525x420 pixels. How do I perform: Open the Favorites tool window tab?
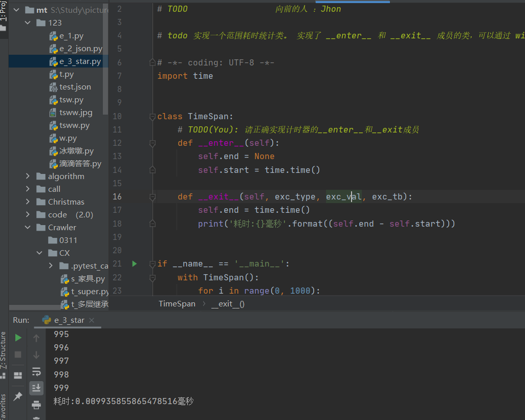tap(3, 406)
